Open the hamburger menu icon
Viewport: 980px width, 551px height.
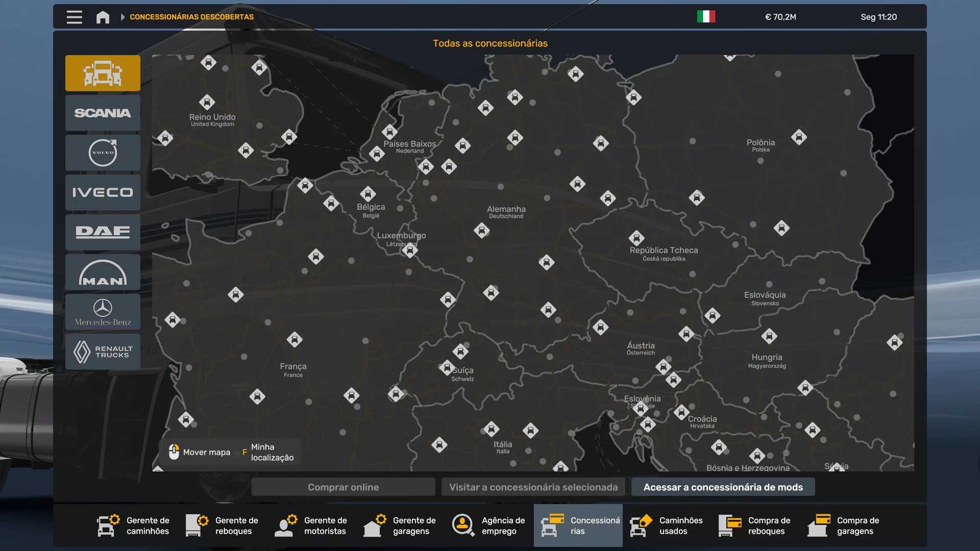coord(74,17)
